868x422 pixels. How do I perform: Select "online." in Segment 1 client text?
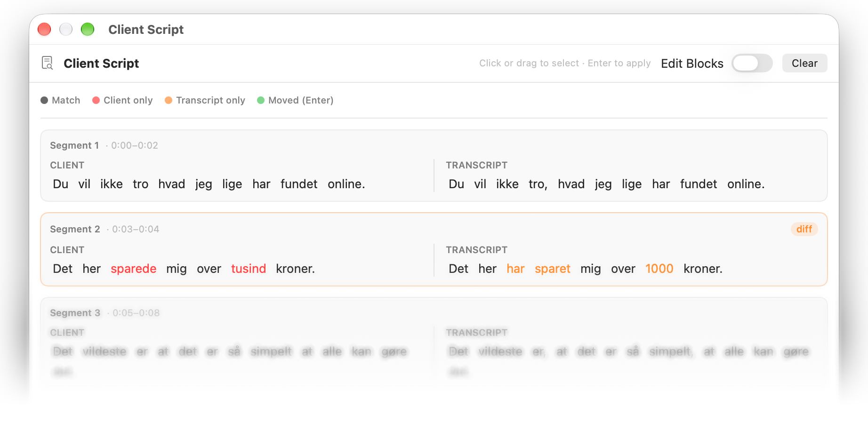pyautogui.click(x=346, y=184)
